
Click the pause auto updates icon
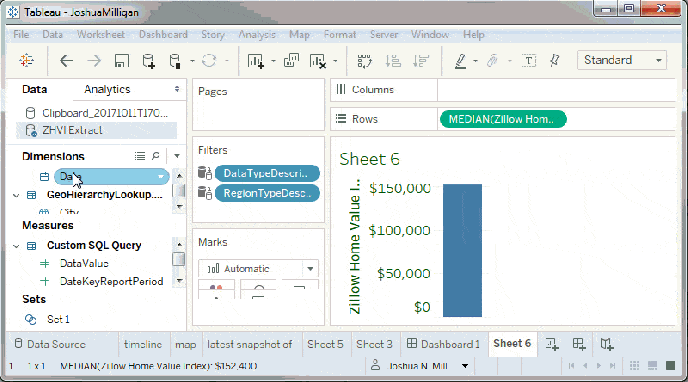point(175,61)
